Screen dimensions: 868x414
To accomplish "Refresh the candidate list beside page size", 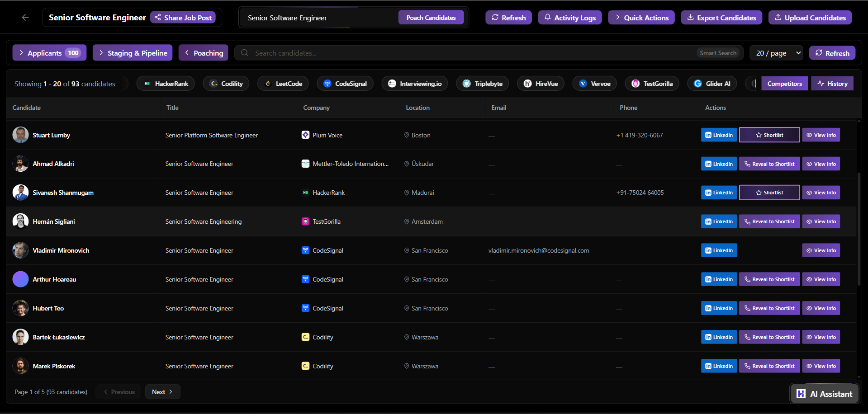I will click(832, 53).
